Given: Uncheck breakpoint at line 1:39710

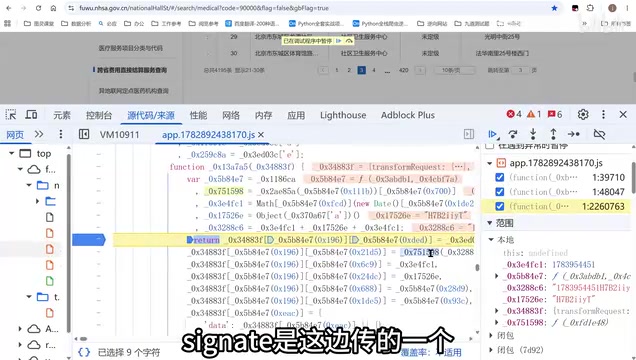Looking at the screenshot, I should 500,177.
